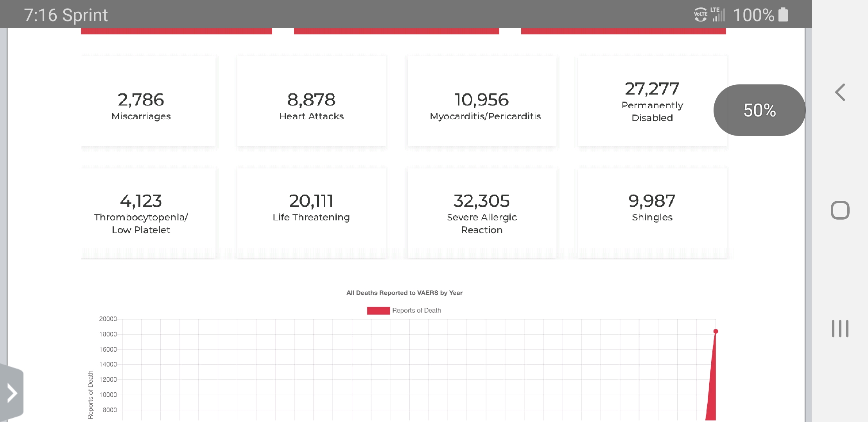Screen dimensions: 868x422
Task: Select the 2,786 Miscarriages card
Action: (x=148, y=101)
